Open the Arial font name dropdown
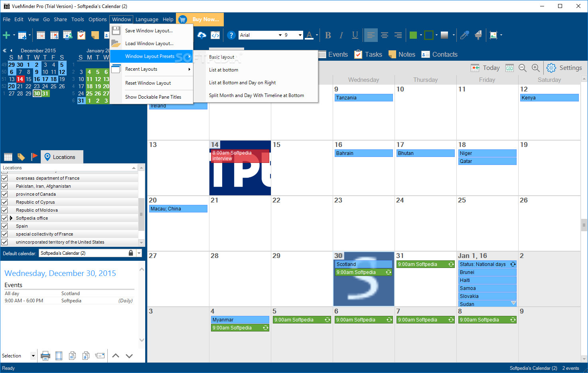The image size is (588, 373). 280,35
